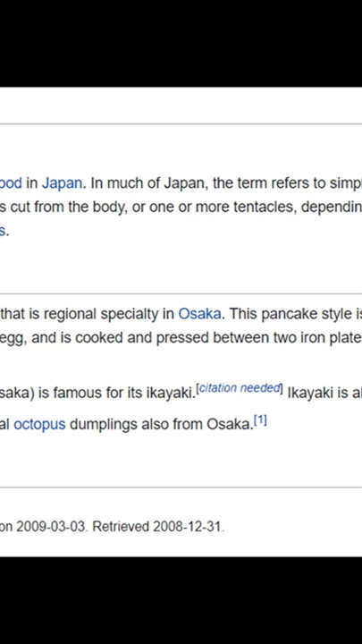
Task: Click the text 'dumplings also from Osaka'
Action: [x=161, y=424]
